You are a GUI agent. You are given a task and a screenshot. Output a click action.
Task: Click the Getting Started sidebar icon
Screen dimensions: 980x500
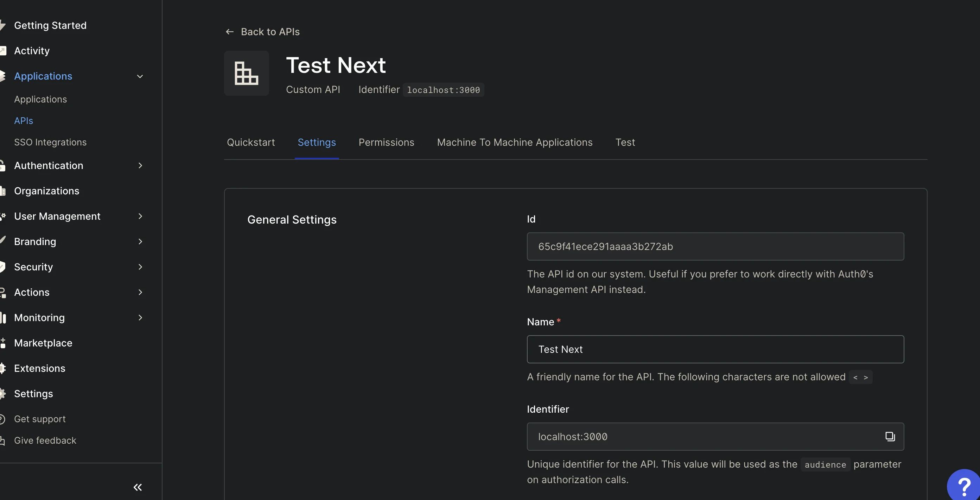pos(4,24)
